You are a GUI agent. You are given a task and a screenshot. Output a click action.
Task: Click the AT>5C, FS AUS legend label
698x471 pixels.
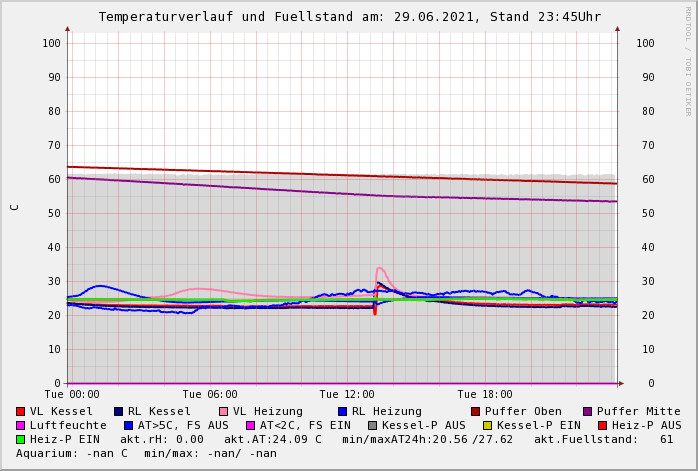183,426
